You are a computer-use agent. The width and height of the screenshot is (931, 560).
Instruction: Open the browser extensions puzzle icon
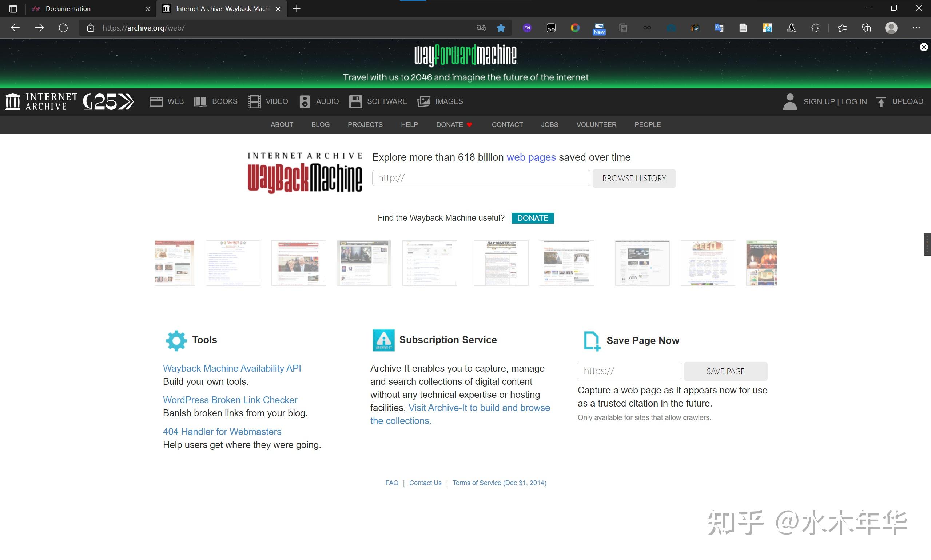[815, 28]
